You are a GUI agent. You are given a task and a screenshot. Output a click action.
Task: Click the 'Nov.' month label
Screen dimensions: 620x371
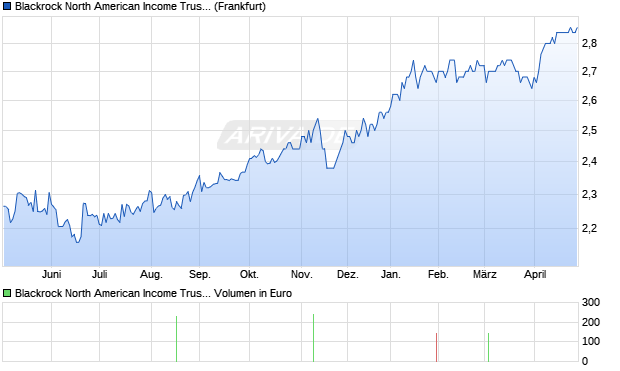tap(302, 274)
